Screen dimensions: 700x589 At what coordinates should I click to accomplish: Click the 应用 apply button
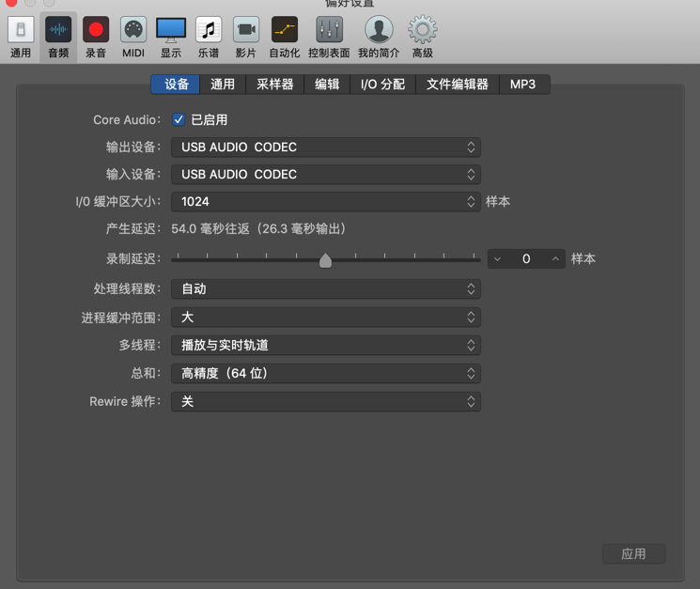click(633, 554)
